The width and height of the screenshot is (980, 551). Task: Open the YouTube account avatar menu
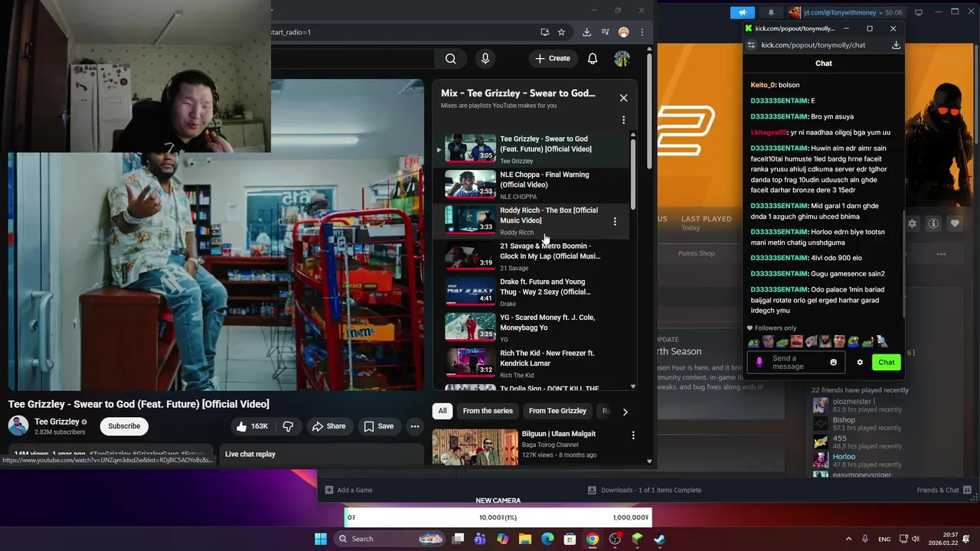pyautogui.click(x=622, y=58)
